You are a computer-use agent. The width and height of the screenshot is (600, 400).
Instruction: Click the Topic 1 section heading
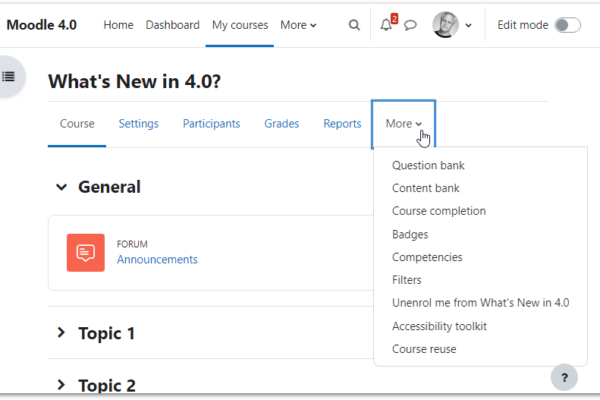coord(106,333)
